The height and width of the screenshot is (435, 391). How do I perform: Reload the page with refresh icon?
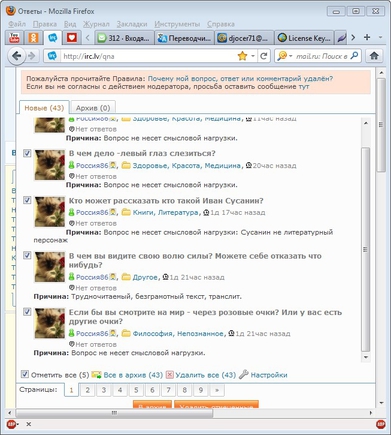point(264,56)
